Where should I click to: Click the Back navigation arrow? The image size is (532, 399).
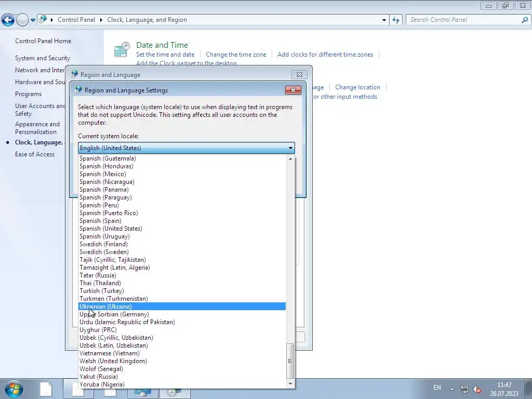coord(8,20)
